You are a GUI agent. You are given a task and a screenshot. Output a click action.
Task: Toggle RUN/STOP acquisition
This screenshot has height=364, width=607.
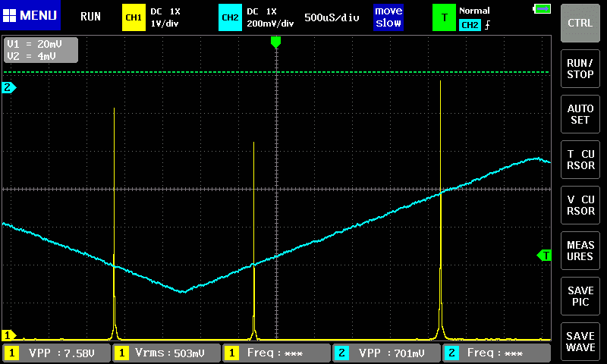tap(580, 69)
